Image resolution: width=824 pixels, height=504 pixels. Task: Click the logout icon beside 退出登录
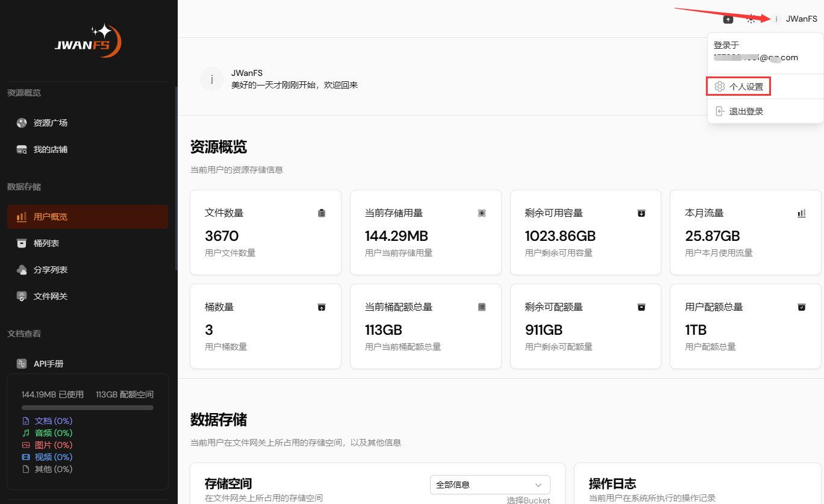[719, 111]
